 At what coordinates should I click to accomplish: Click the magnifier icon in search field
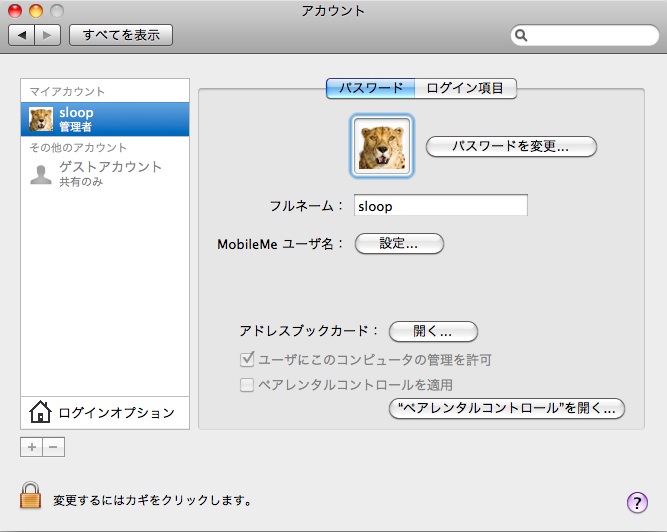[x=521, y=35]
